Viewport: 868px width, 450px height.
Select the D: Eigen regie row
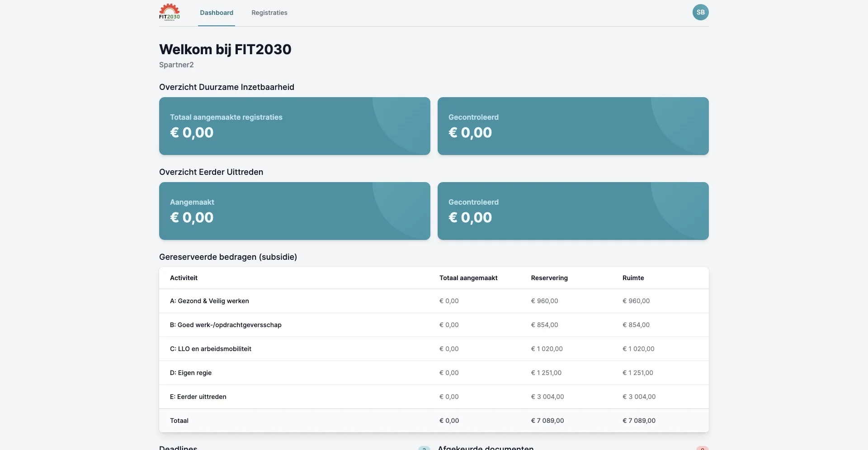click(x=191, y=373)
